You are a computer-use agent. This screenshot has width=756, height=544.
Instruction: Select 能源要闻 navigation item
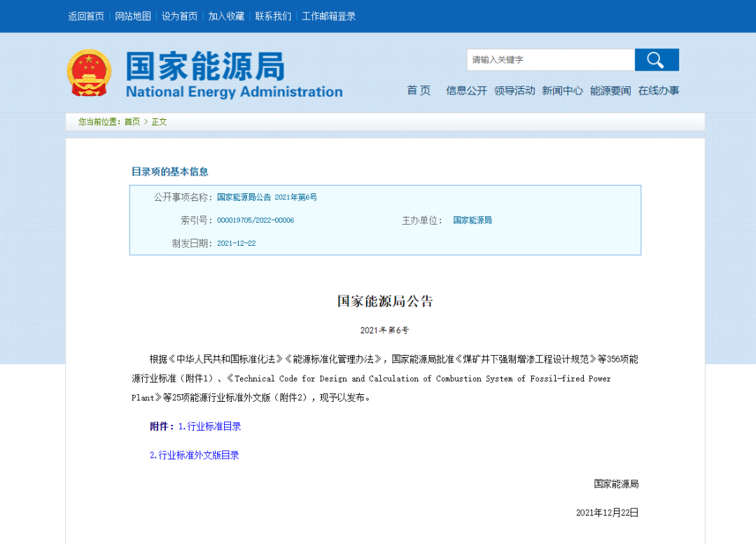(x=610, y=90)
